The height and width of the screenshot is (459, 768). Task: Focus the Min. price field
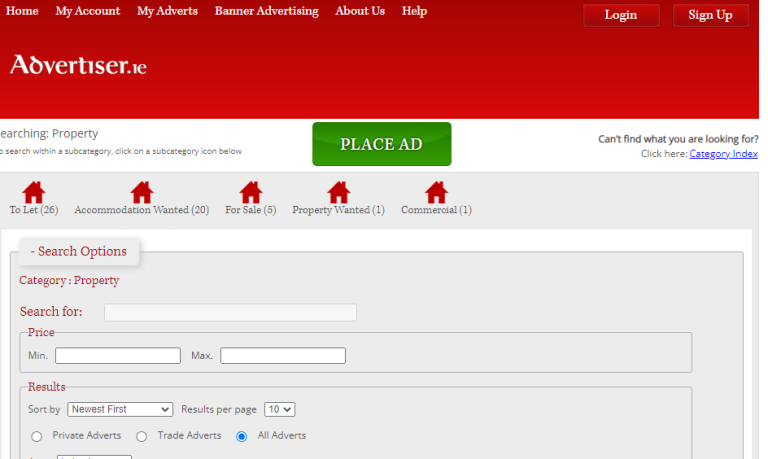[x=118, y=356]
